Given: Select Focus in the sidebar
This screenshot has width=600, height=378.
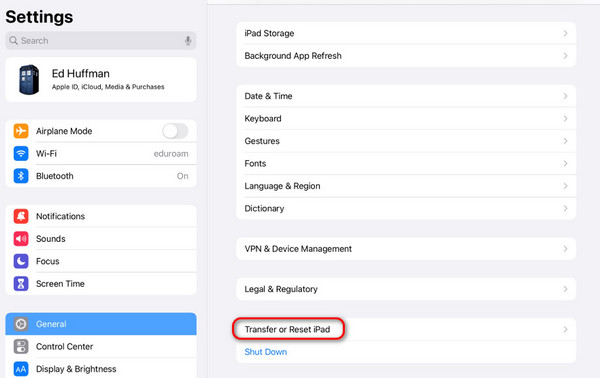Looking at the screenshot, I should coord(101,261).
